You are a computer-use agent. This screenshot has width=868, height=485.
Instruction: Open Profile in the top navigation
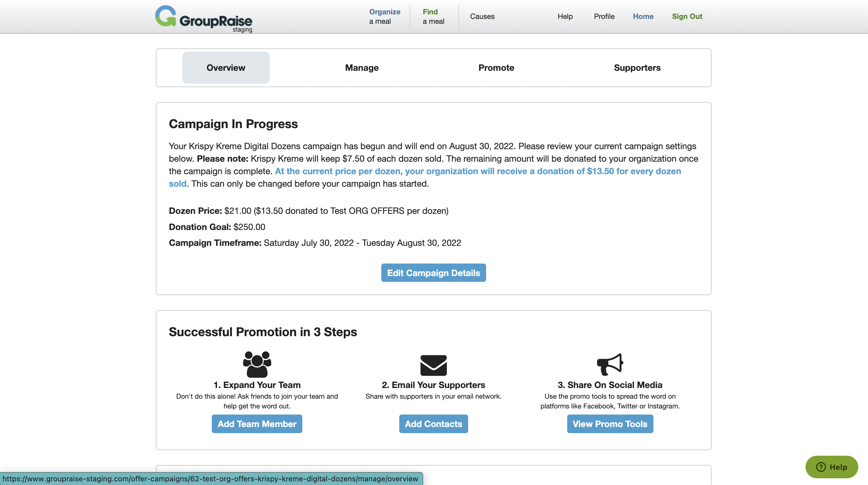click(604, 16)
